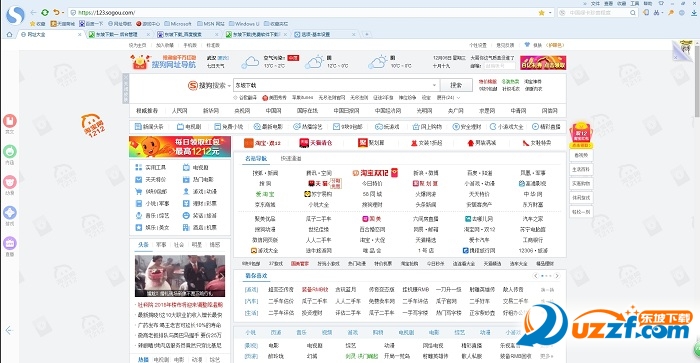Click the download arrow icon in toolbar
700x363 pixels.
tap(694, 13)
